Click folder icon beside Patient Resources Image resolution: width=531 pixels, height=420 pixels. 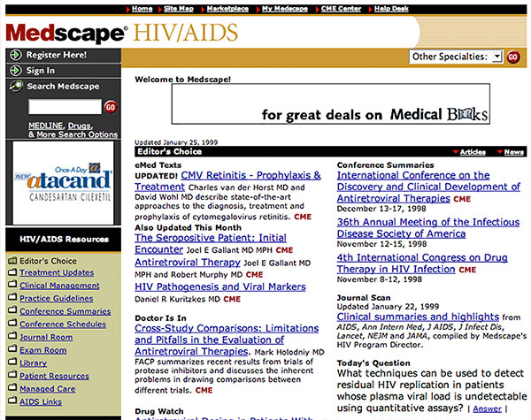tap(12, 374)
